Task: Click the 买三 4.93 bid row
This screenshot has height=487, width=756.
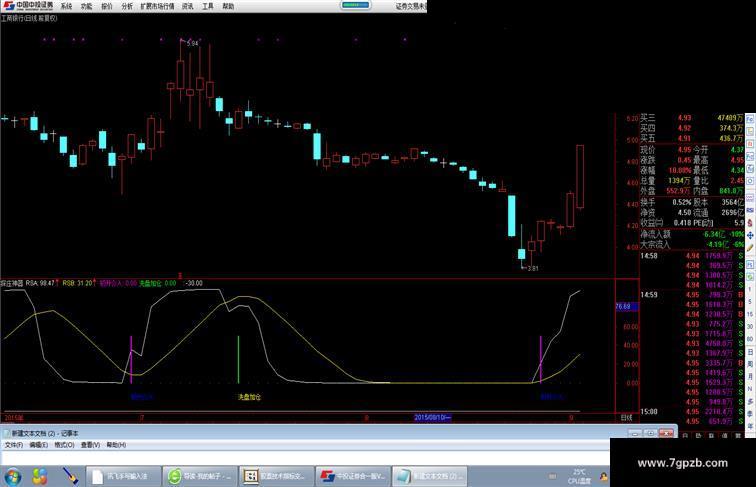Action: [x=691, y=118]
